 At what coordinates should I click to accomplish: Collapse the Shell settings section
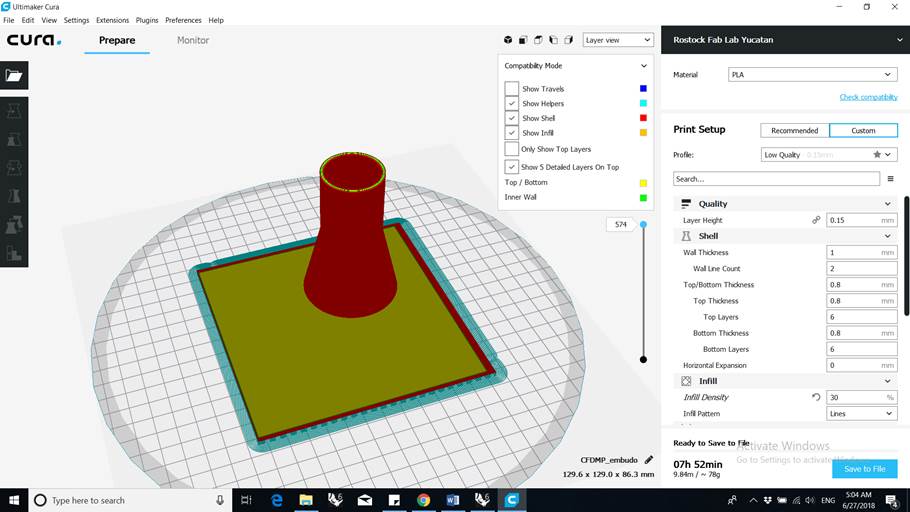click(786, 236)
